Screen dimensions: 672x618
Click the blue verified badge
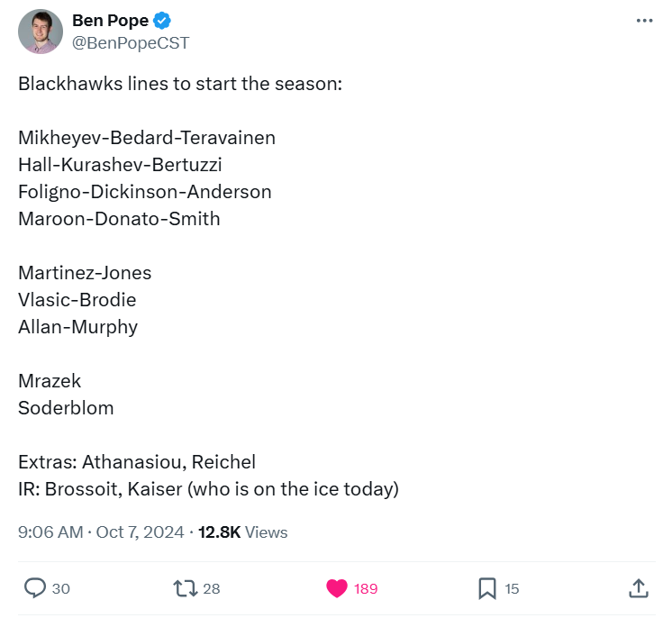[162, 20]
